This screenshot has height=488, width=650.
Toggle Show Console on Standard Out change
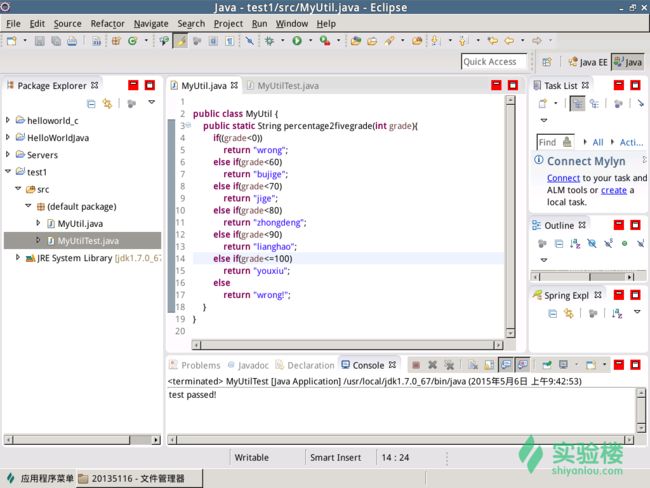pyautogui.click(x=506, y=365)
